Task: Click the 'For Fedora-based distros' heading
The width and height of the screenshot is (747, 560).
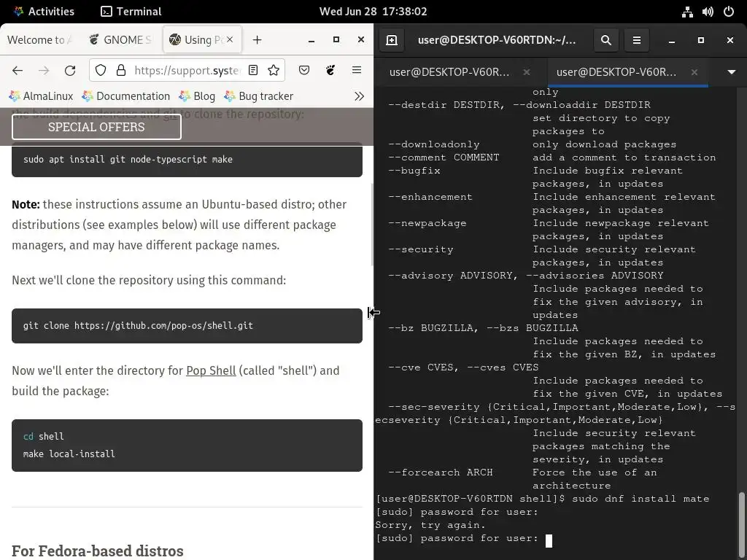Action: (98, 551)
